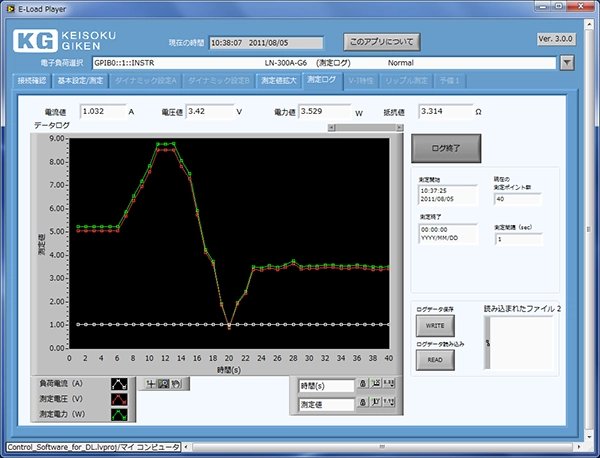Switch to the 測定値拡大 tab
600x458 pixels.
(280, 80)
